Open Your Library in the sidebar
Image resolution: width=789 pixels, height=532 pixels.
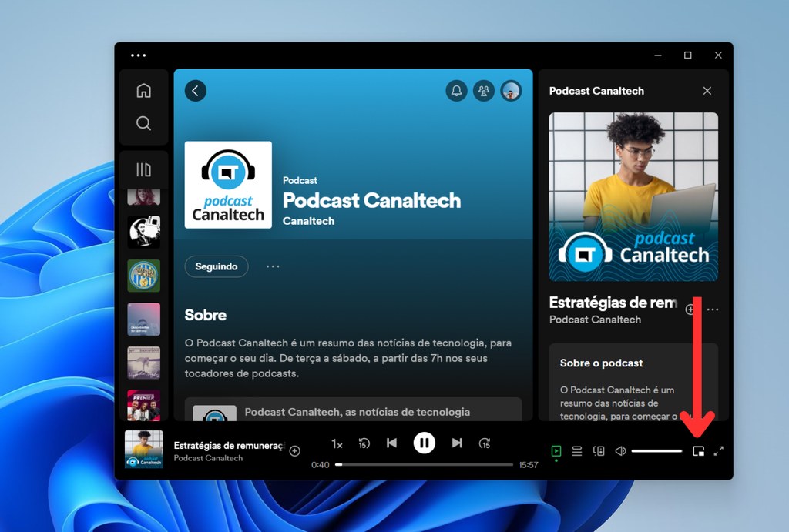(x=143, y=169)
